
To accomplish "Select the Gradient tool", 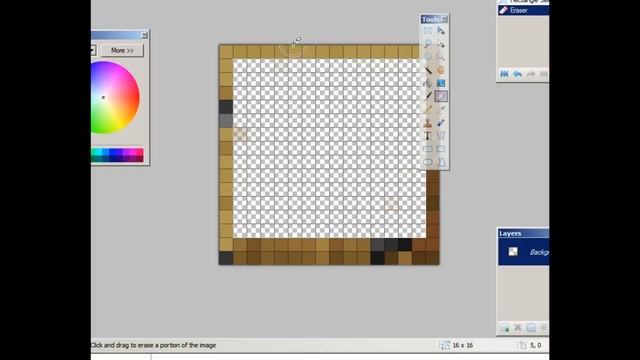I will click(x=441, y=83).
